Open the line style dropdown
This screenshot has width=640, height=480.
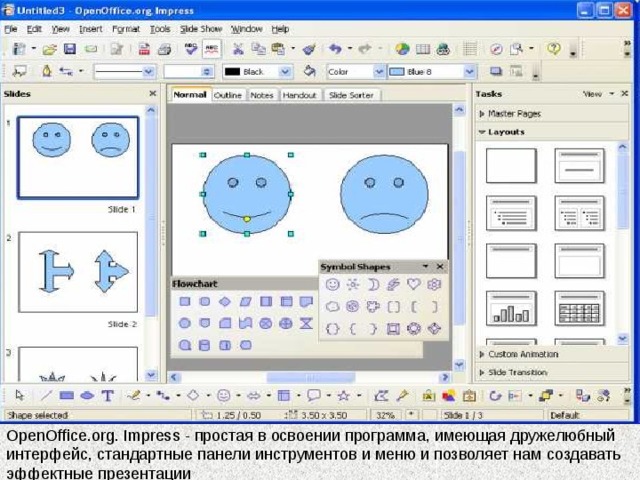click(149, 72)
